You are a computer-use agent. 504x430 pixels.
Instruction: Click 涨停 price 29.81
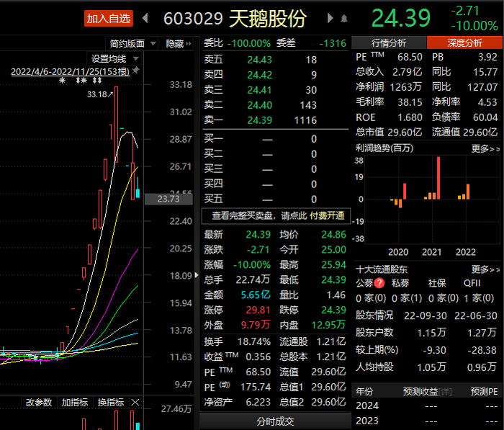[x=258, y=310]
